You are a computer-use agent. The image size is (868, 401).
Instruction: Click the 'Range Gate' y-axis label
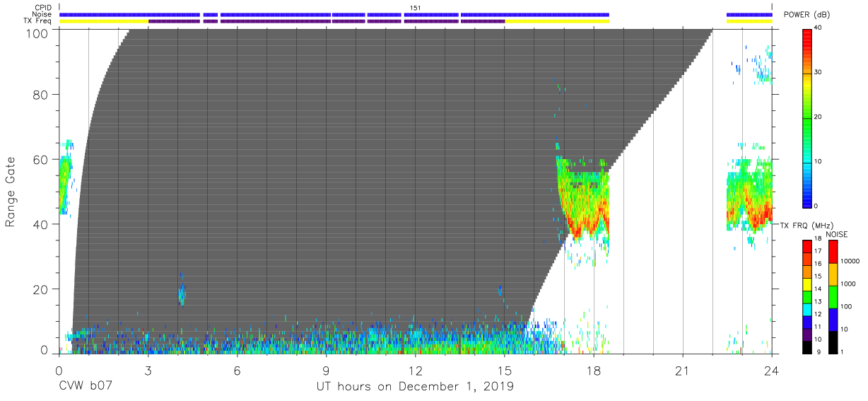point(11,192)
